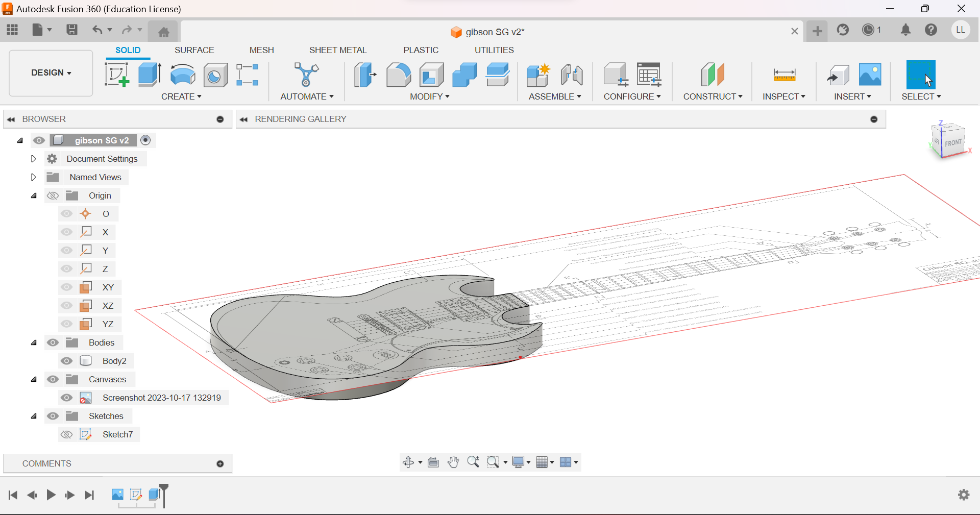Viewport: 980px width, 515px height.
Task: Select the Joint tool
Action: [x=572, y=75]
